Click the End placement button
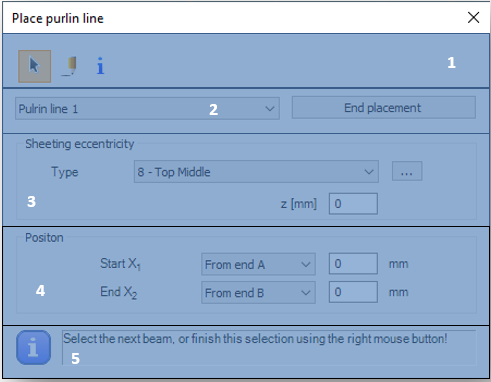 pos(384,108)
